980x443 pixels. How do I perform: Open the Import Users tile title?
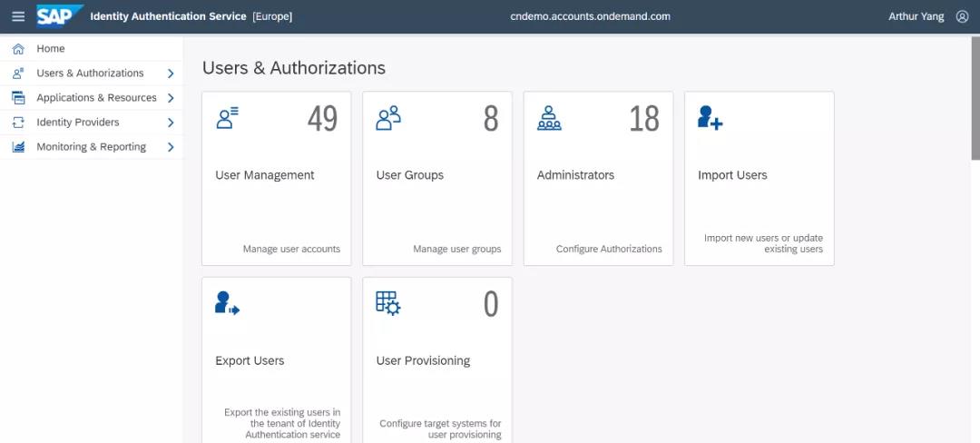[732, 175]
